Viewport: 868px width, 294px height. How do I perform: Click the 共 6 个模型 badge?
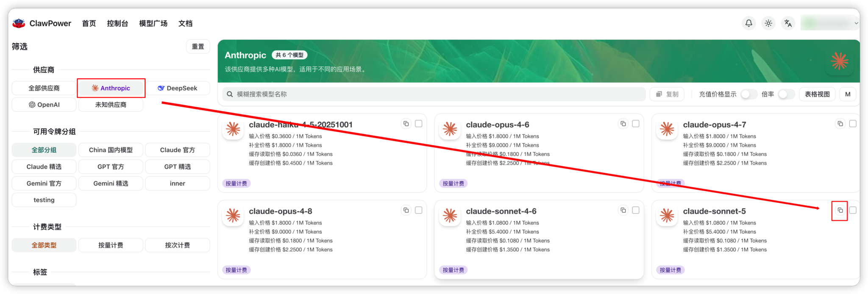click(289, 55)
